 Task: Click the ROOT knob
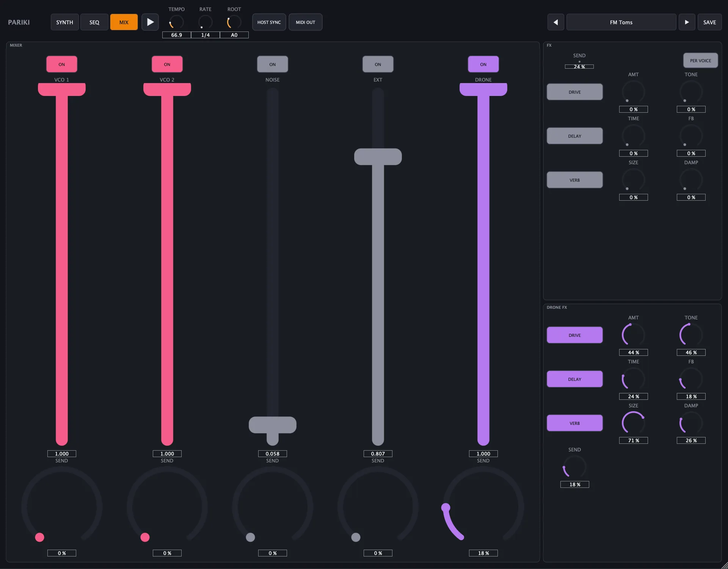coord(234,22)
